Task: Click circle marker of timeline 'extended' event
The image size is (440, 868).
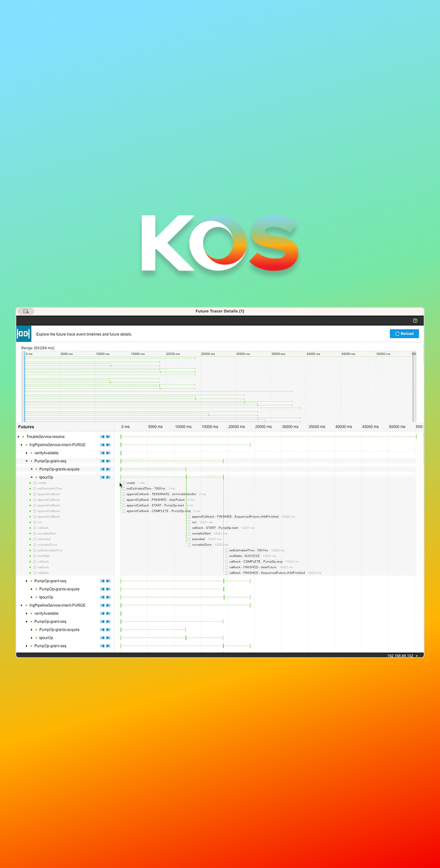Action: point(189,539)
